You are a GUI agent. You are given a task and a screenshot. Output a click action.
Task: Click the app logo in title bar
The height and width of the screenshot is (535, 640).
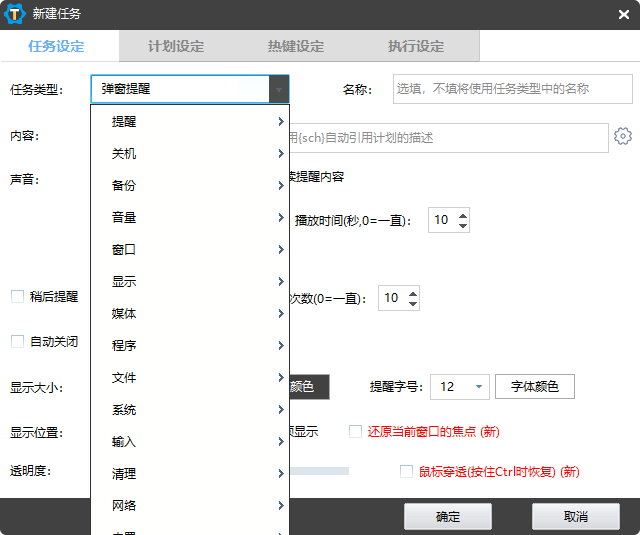coord(15,14)
